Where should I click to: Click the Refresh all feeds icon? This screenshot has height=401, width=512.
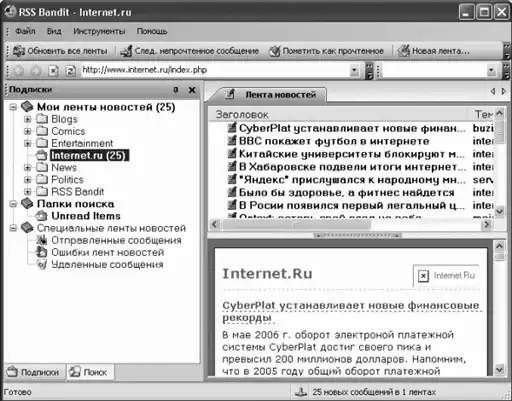click(19, 51)
